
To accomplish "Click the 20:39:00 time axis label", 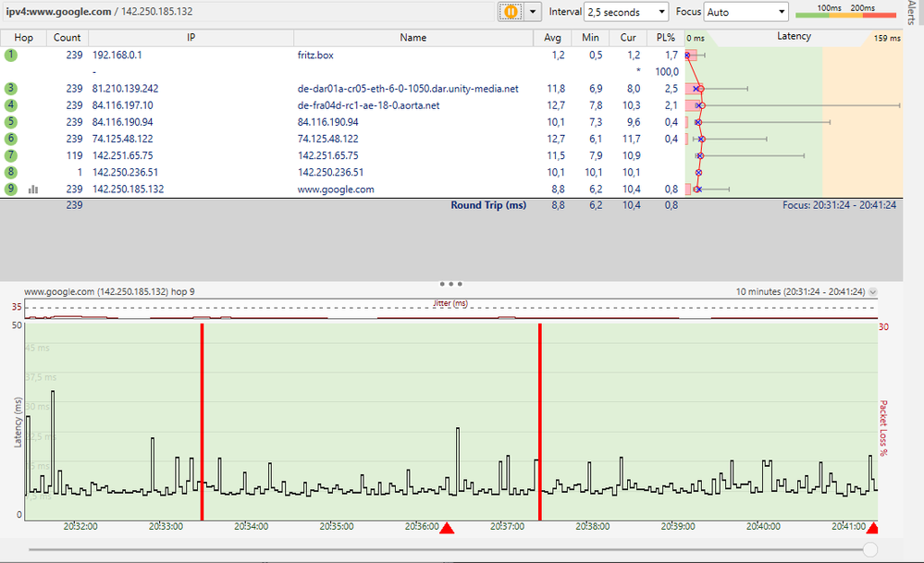I will pyautogui.click(x=678, y=527).
